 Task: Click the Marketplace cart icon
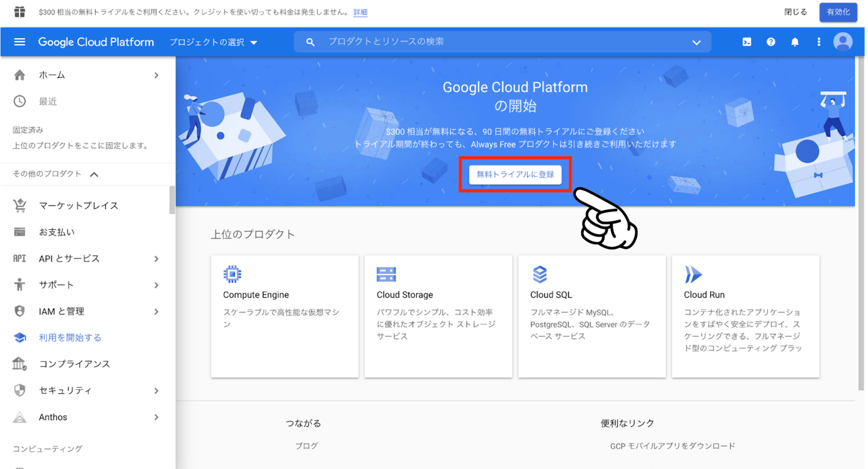click(20, 205)
